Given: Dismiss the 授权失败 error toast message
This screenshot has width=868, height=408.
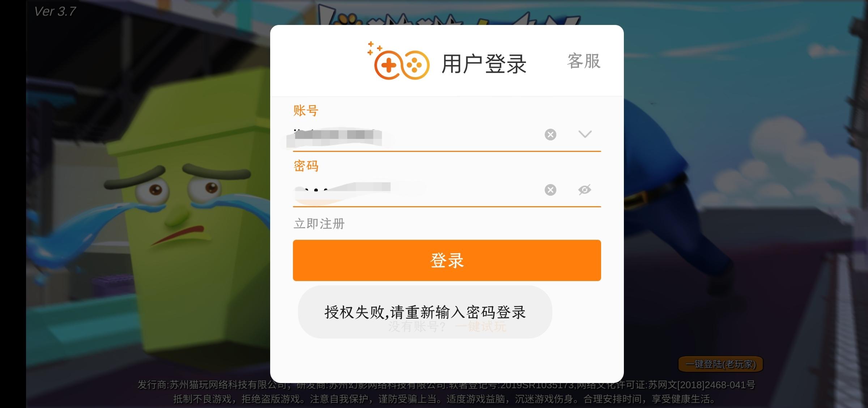Looking at the screenshot, I should 425,312.
